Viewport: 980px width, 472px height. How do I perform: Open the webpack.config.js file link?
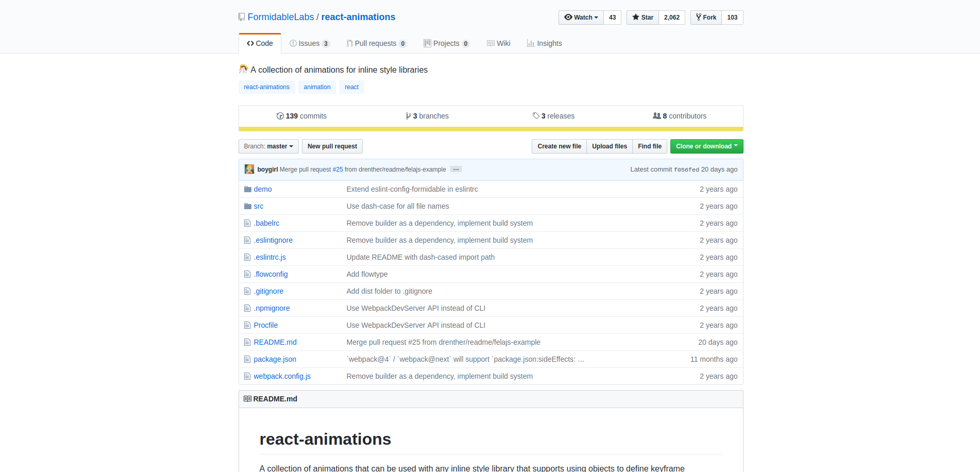pos(282,376)
